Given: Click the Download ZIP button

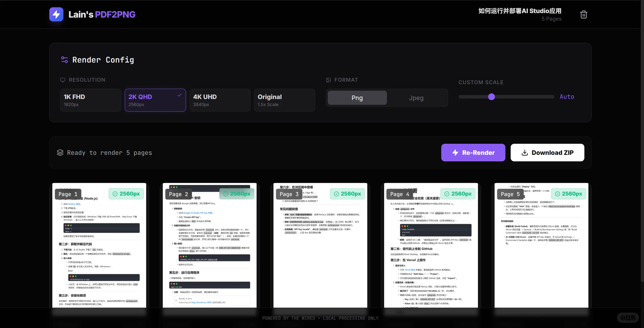Looking at the screenshot, I should click(547, 152).
